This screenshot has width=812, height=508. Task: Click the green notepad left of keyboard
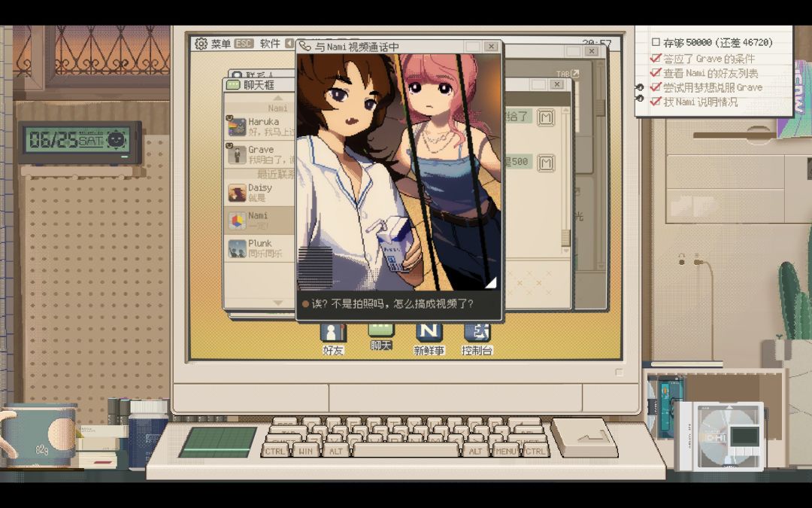pos(218,442)
